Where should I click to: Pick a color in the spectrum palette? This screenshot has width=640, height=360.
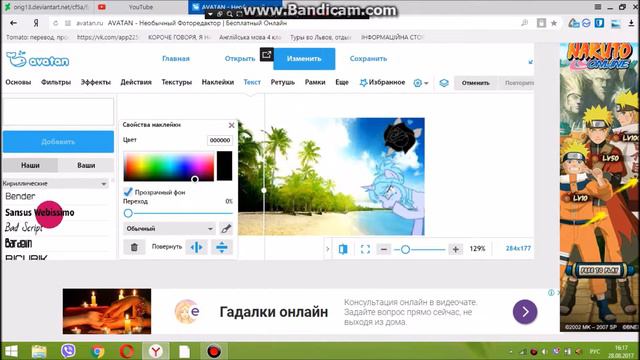169,166
